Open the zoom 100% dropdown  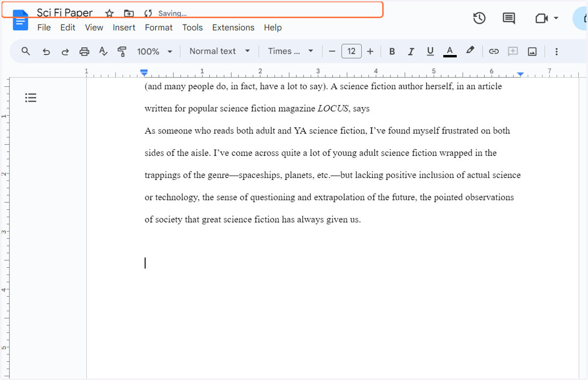[x=154, y=51]
